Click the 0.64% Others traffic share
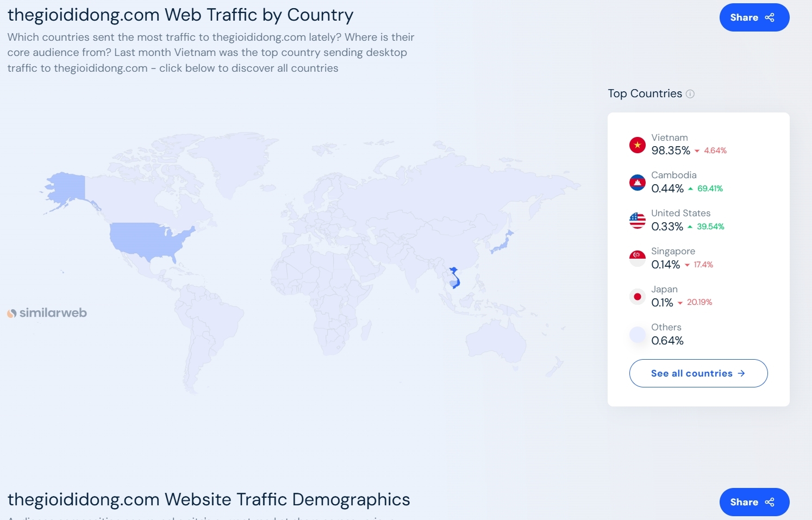 coord(667,341)
